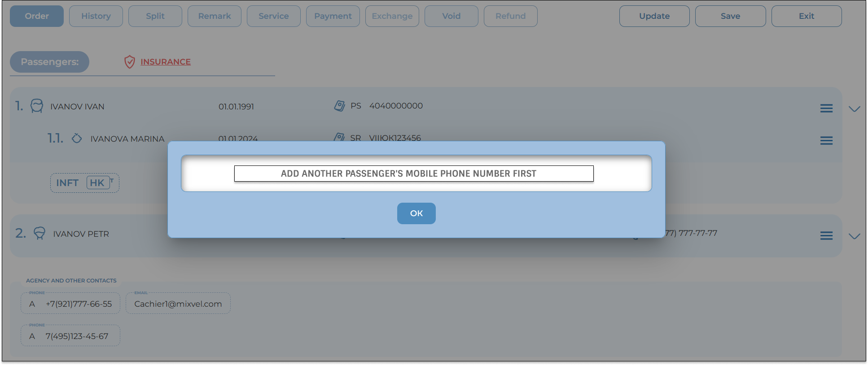Click the Save button
The width and height of the screenshot is (868, 365).
[x=730, y=16]
